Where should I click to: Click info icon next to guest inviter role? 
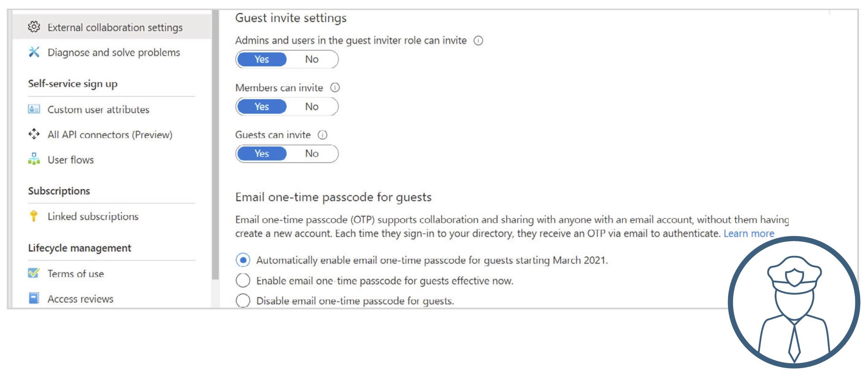click(478, 41)
